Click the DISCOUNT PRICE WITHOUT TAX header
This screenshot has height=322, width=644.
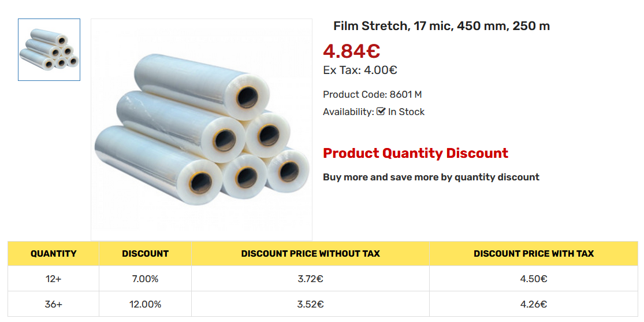point(310,253)
